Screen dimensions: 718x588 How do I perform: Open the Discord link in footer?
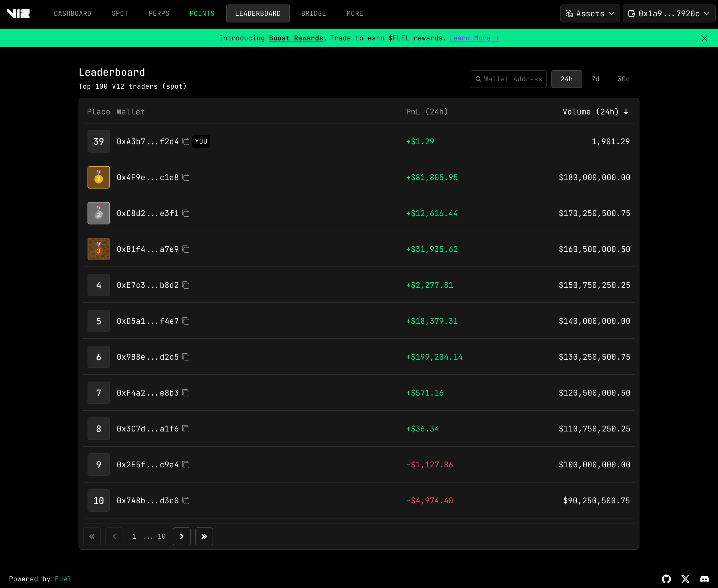pos(705,579)
